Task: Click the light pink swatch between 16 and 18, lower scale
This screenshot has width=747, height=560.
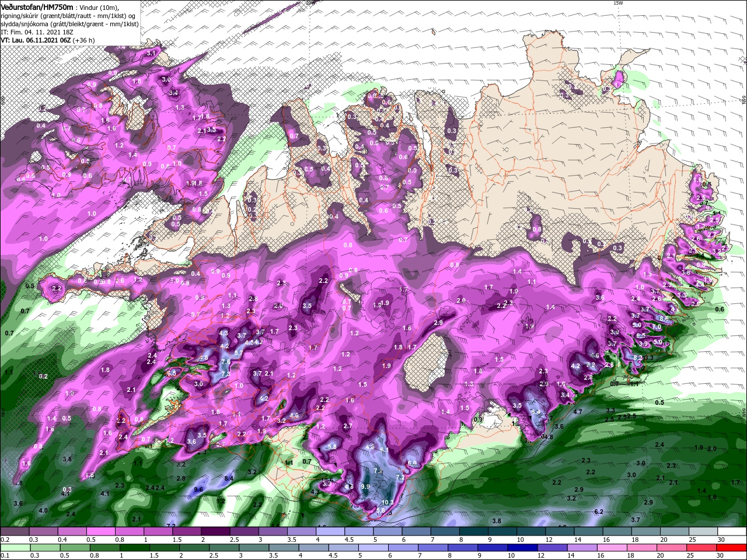Action: [x=611, y=548]
